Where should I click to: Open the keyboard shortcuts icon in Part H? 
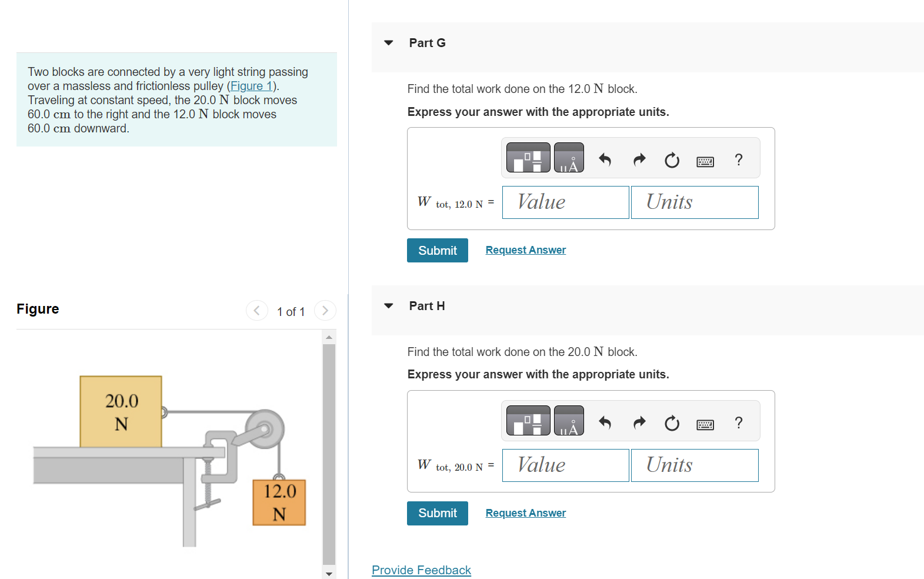click(x=705, y=423)
